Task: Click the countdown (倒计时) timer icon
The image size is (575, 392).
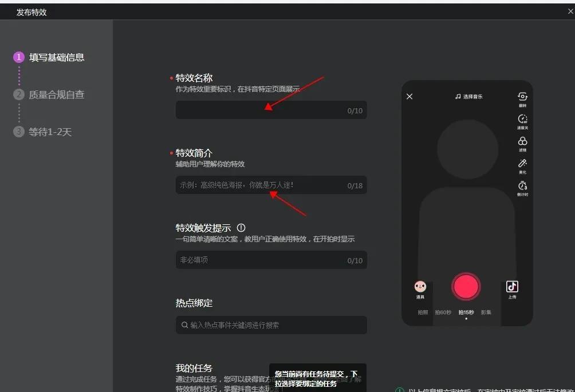Action: (x=522, y=186)
